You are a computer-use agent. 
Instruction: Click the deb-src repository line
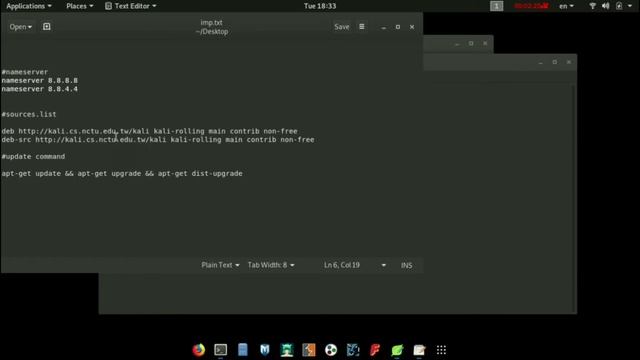pos(158,140)
